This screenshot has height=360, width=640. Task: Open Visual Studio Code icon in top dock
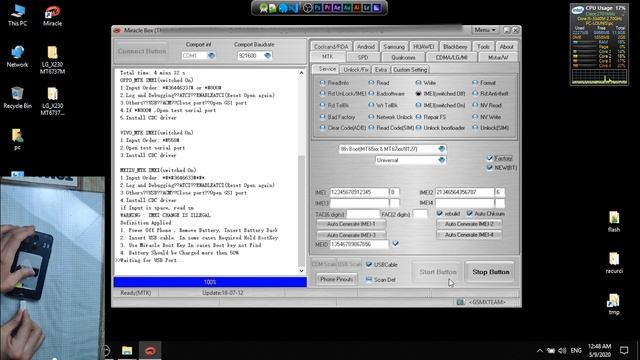click(x=294, y=8)
